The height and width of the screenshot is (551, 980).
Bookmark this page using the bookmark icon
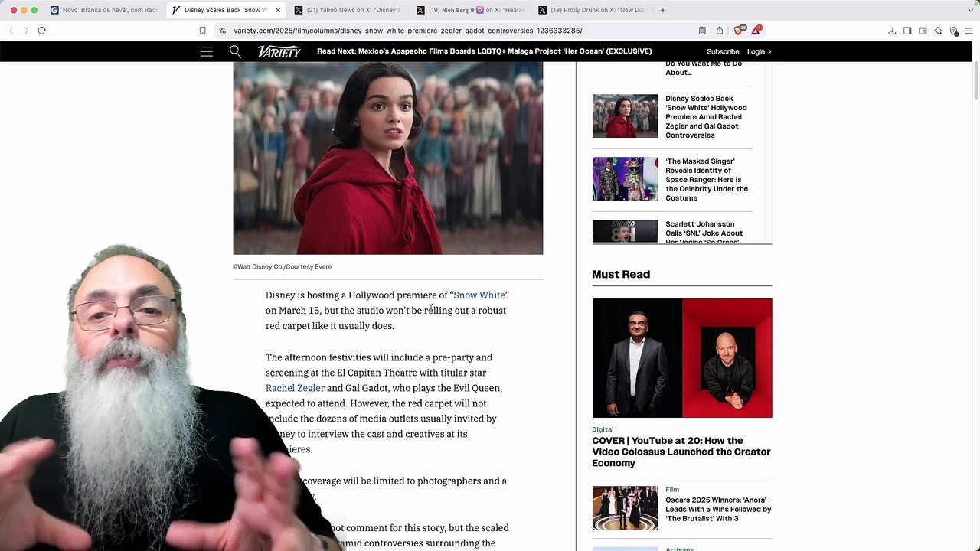pyautogui.click(x=202, y=31)
